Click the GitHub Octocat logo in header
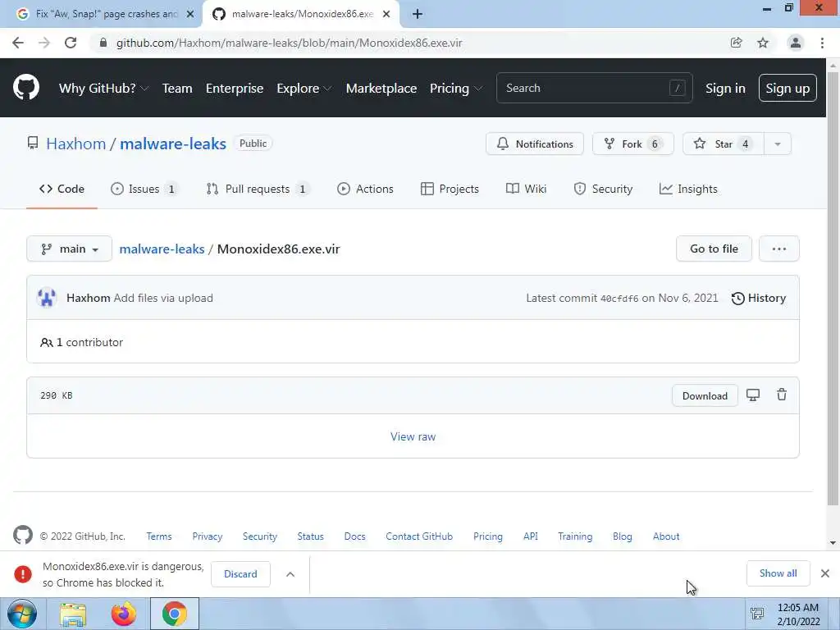 click(25, 87)
